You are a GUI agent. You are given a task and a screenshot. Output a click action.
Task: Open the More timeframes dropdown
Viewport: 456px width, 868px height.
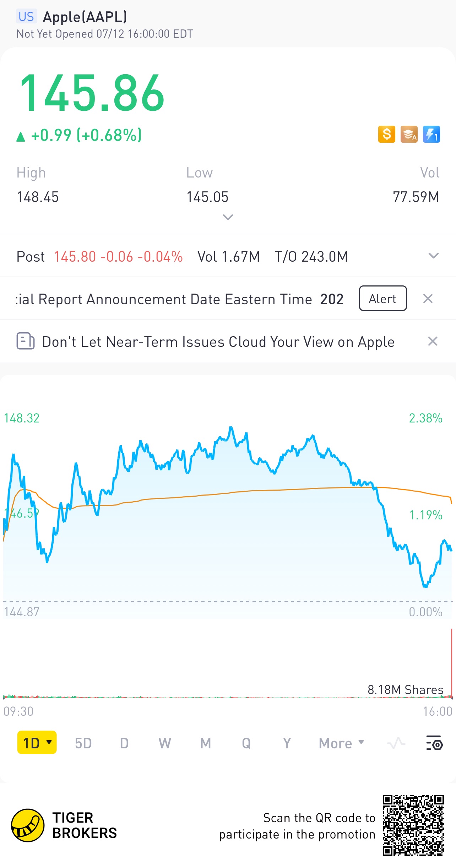(341, 743)
